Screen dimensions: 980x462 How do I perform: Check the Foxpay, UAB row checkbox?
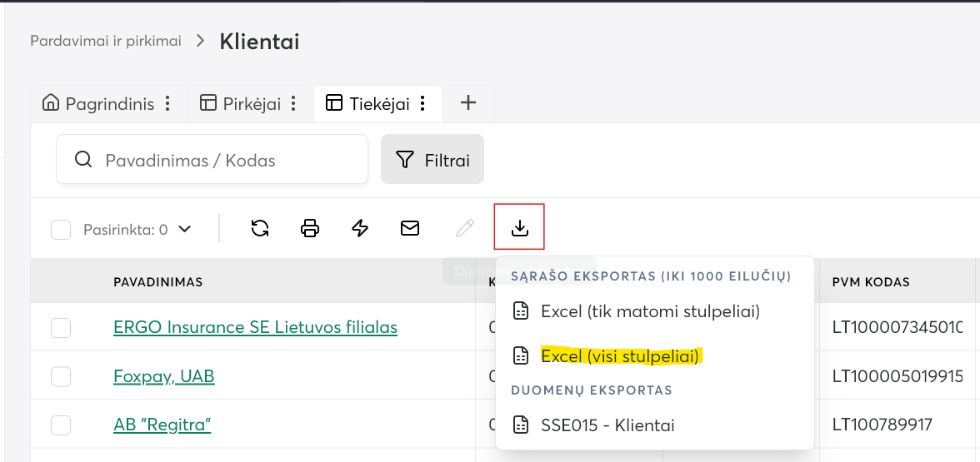click(x=61, y=376)
